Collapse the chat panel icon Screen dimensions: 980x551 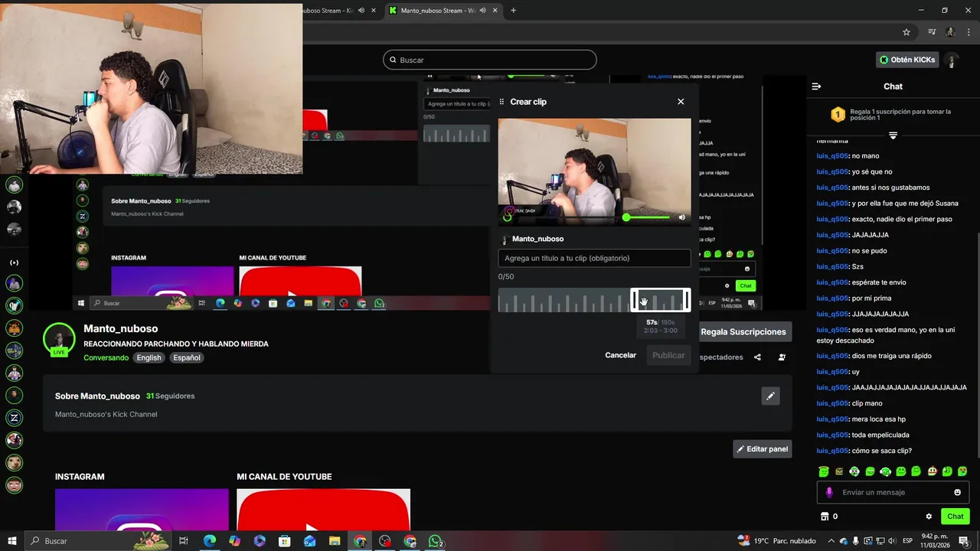point(816,86)
